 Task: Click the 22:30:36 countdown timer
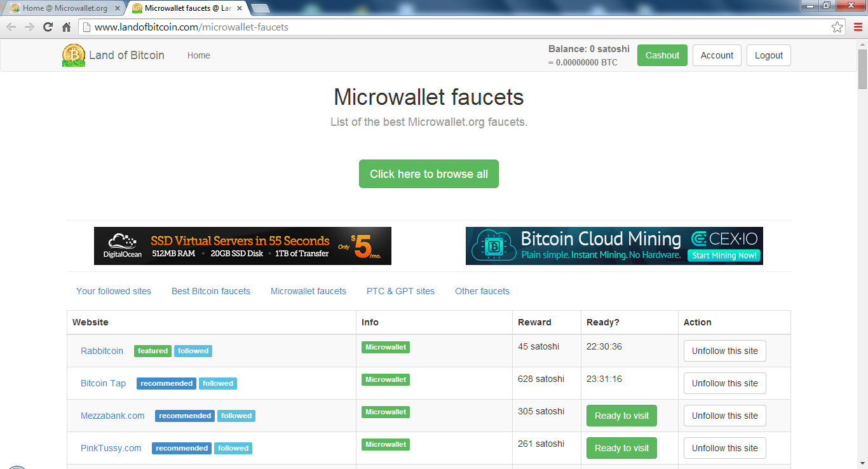(x=604, y=346)
